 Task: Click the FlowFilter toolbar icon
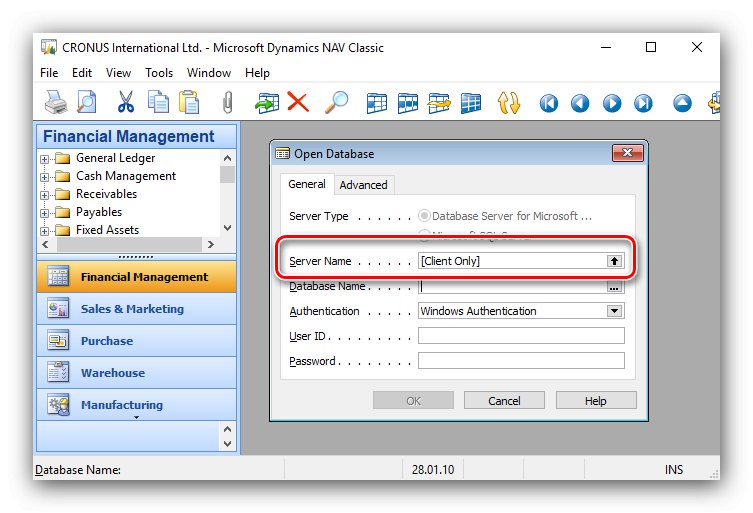(x=439, y=103)
